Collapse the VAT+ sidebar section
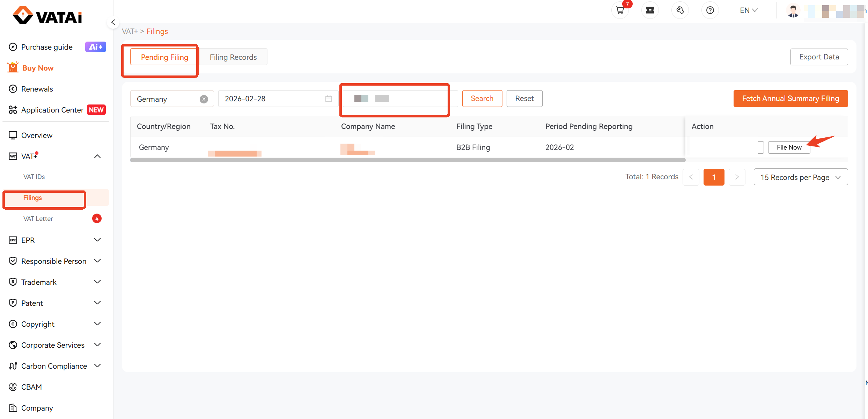This screenshot has height=419, width=868. click(x=97, y=156)
